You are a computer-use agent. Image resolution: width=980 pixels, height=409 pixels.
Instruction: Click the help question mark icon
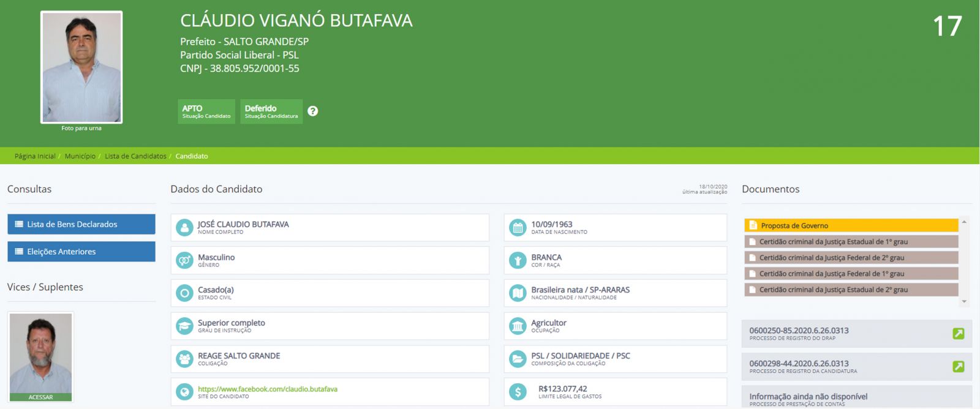click(312, 111)
